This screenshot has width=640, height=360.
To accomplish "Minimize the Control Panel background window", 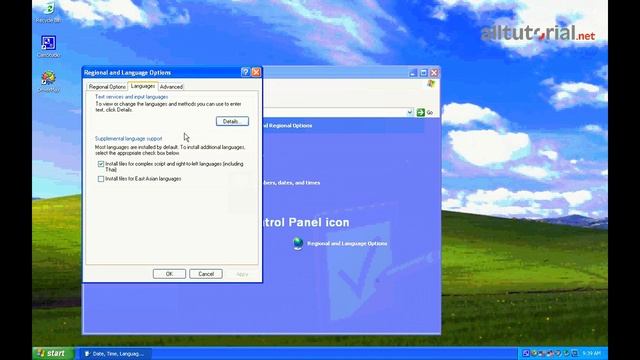I will (x=413, y=73).
